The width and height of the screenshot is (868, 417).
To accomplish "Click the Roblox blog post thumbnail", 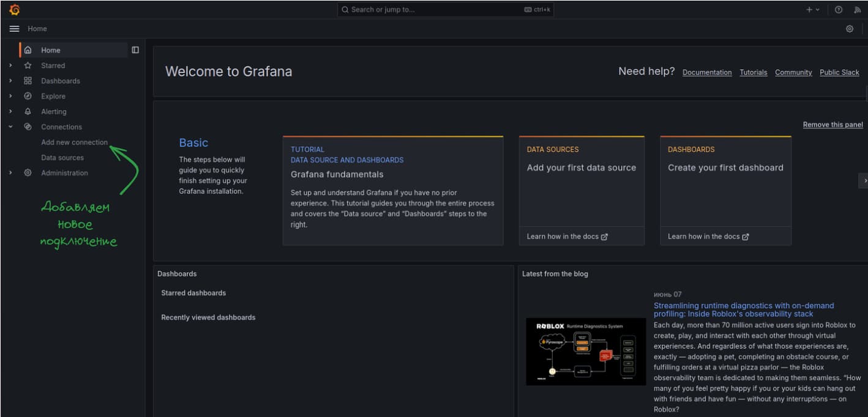I will [x=586, y=352].
